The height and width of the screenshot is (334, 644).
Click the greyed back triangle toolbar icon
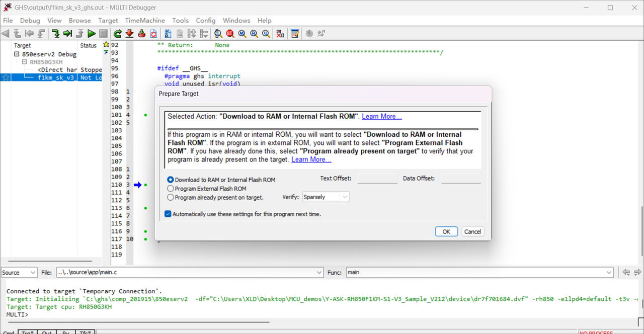click(x=6, y=34)
